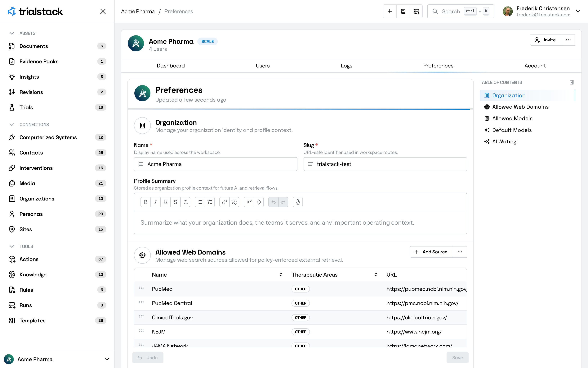This screenshot has width=588, height=368.
Task: Jump to Default Models in table of contents
Action: pos(512,130)
